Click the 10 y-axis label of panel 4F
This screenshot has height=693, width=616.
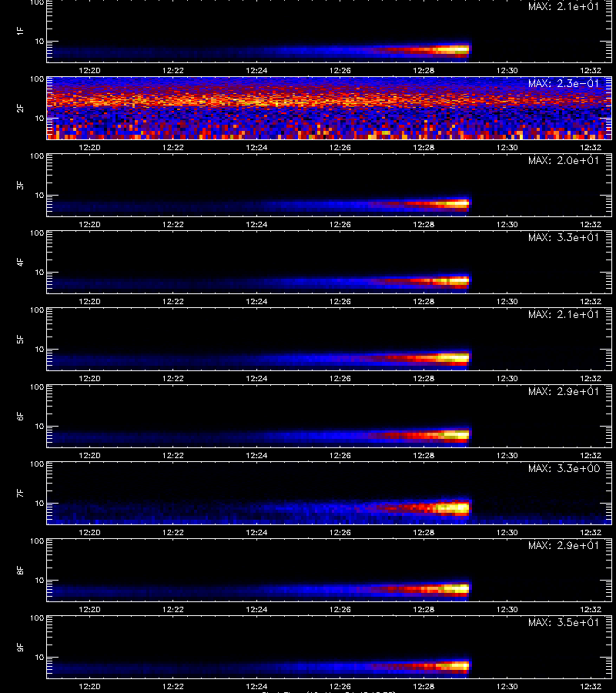pyautogui.click(x=40, y=273)
